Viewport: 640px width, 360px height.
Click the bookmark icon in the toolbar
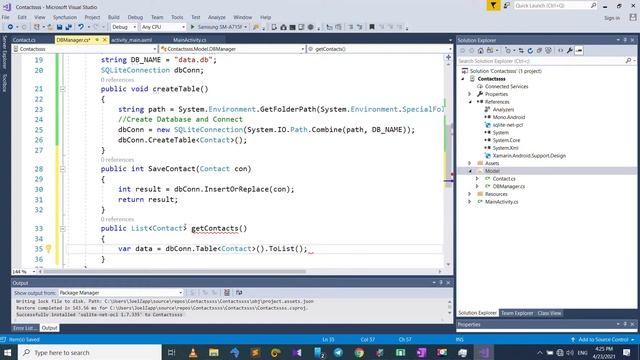[x=372, y=27]
